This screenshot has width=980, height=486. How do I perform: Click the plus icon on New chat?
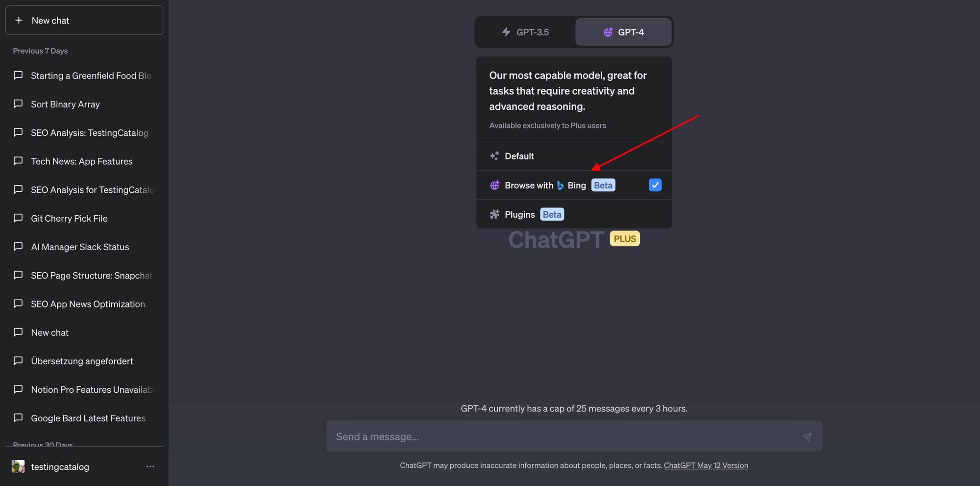(x=19, y=20)
